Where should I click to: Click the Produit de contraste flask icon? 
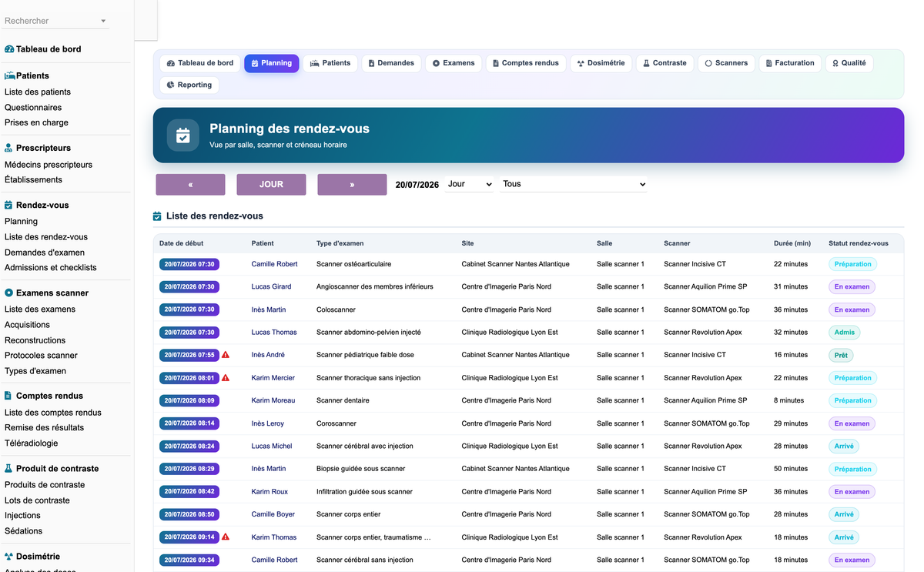(x=9, y=468)
